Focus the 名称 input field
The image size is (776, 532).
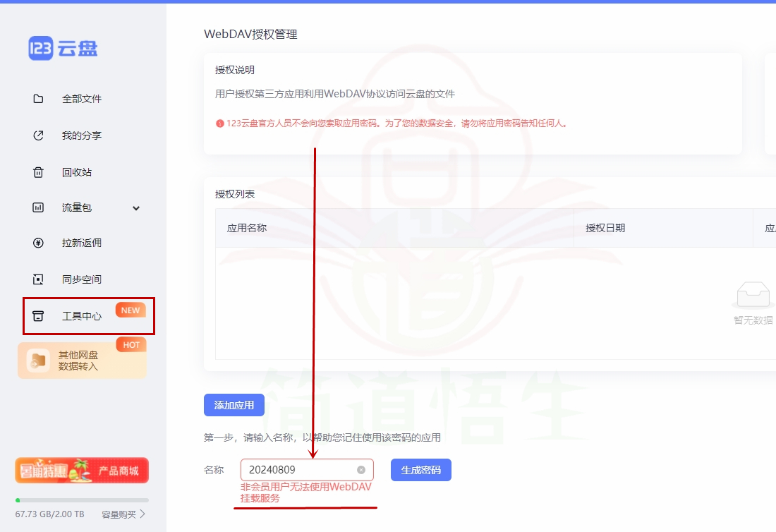click(307, 470)
